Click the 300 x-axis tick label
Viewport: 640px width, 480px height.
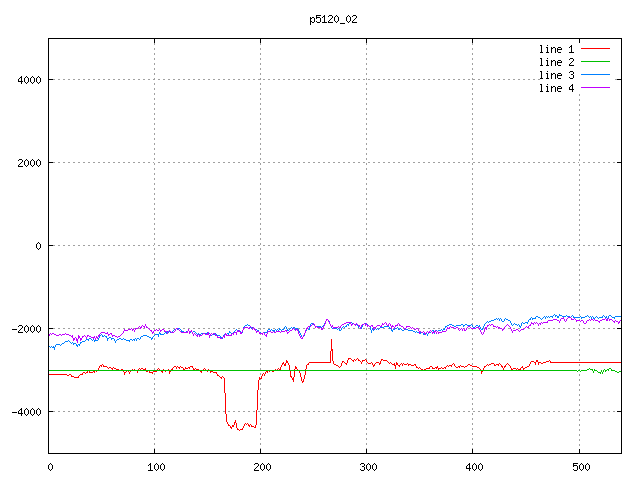[367, 466]
